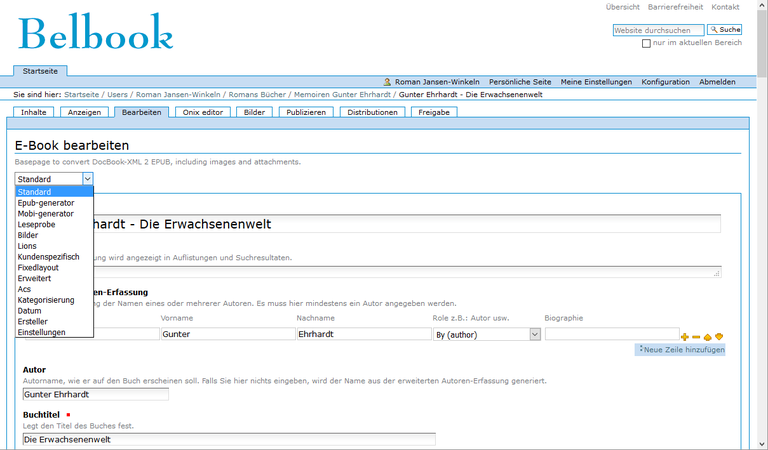Collapse the Standard dropdown via arrow

click(x=88, y=179)
